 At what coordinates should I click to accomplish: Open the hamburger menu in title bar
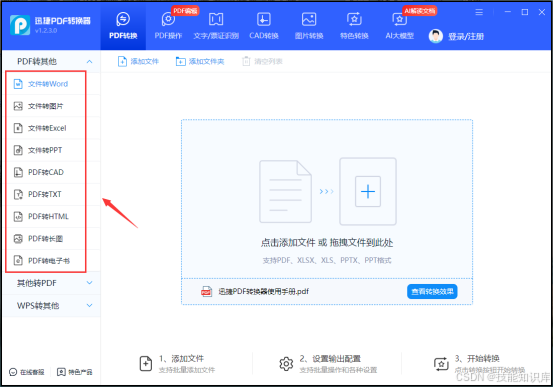tap(479, 12)
